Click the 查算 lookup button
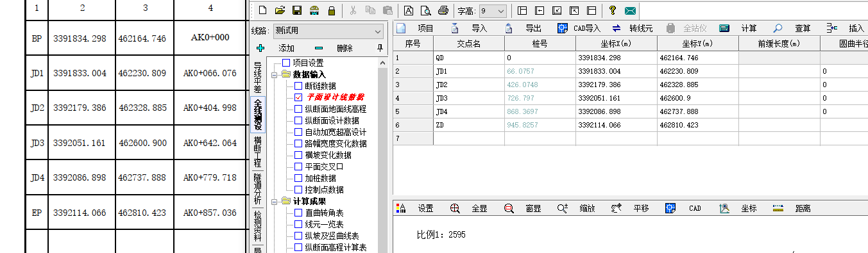This screenshot has width=868, height=253. click(x=792, y=28)
